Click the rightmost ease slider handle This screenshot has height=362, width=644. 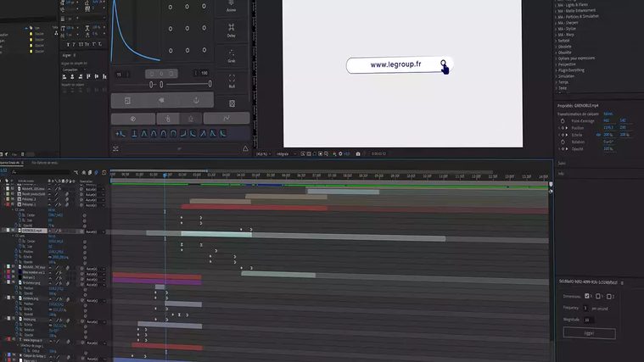pos(210,84)
